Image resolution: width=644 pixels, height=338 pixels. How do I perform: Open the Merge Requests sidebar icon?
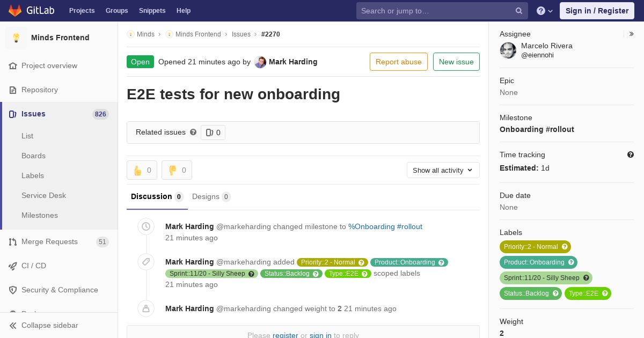pyautogui.click(x=13, y=242)
